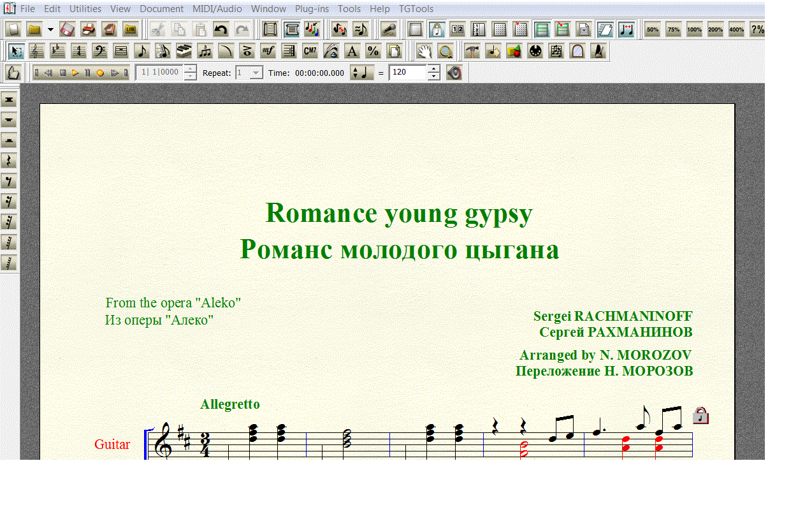Open the MIDI tool
Image resolution: width=812 pixels, height=521 pixels.
click(535, 51)
